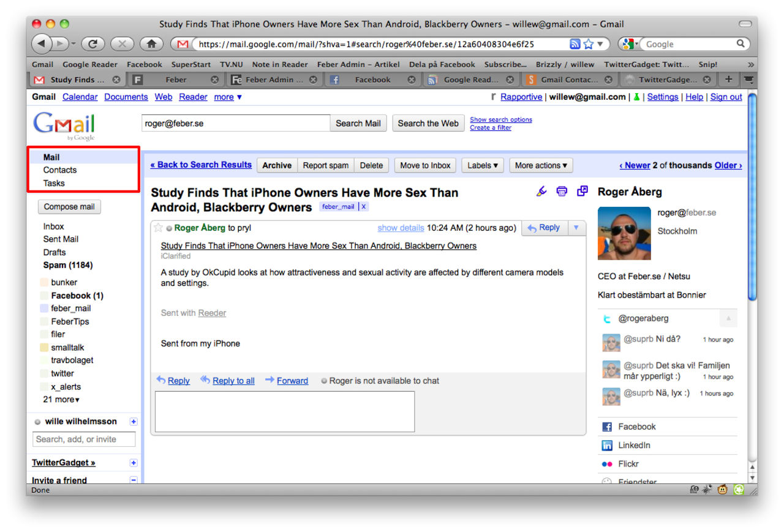Screen dimensions: 784x532
Task: Open message in new window icon
Action: point(582,192)
